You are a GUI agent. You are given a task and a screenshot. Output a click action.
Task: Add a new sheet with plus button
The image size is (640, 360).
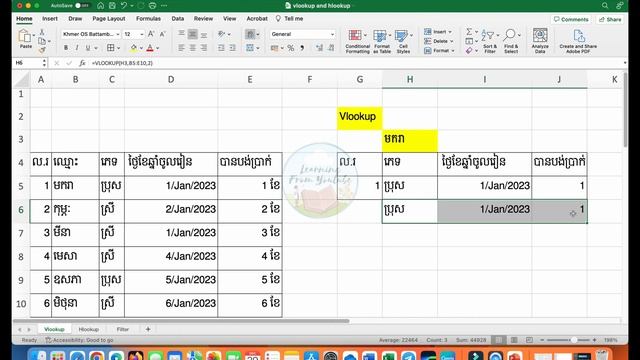[x=148, y=329]
